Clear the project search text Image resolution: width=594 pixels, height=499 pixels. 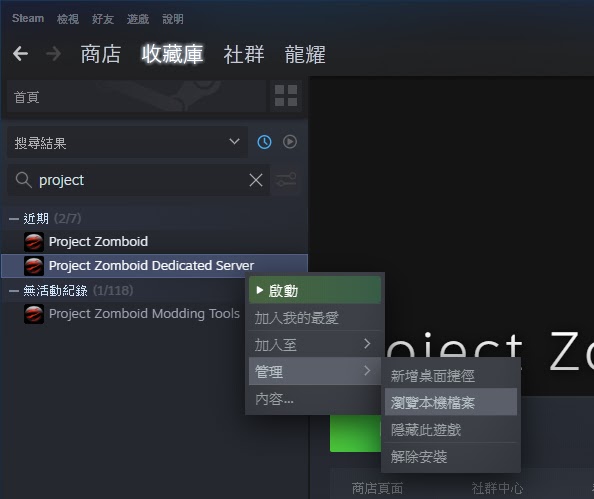256,180
